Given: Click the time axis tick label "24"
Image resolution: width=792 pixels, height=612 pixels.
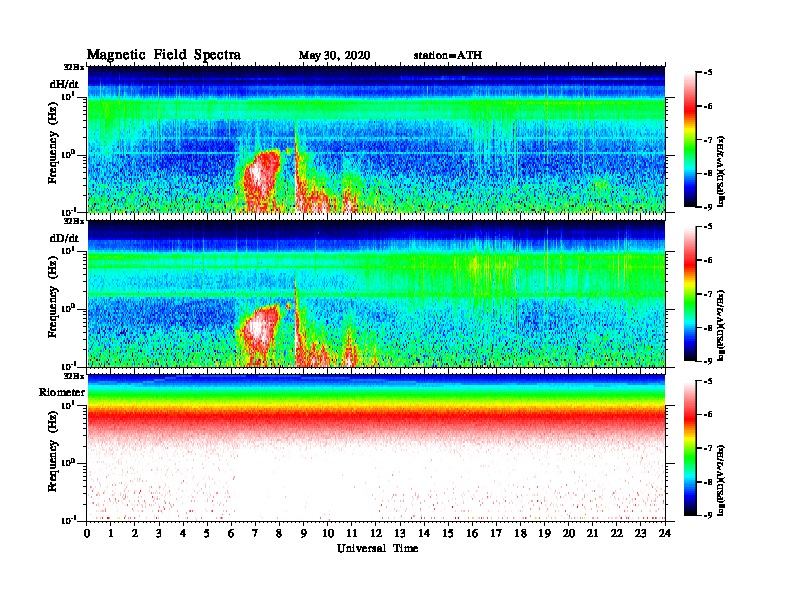Looking at the screenshot, I should coord(665,533).
